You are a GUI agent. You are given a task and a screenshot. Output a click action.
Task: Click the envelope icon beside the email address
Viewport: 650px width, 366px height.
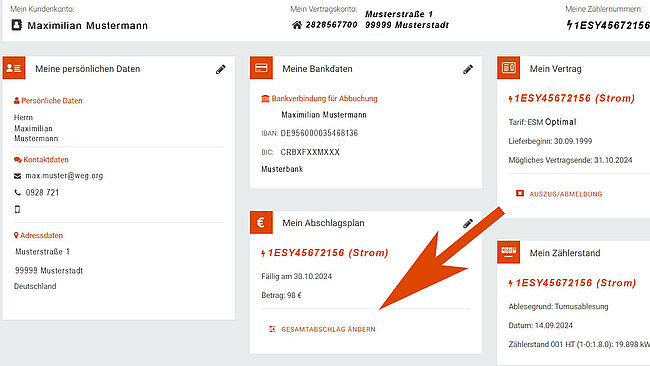coord(17,176)
